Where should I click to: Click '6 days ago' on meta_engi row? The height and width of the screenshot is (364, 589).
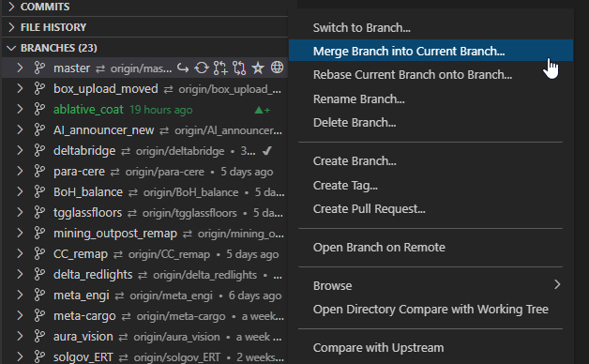click(x=255, y=296)
